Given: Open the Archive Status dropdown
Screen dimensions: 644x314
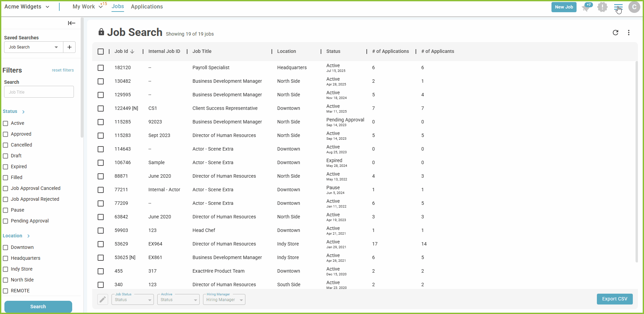Looking at the screenshot, I should [x=178, y=299].
